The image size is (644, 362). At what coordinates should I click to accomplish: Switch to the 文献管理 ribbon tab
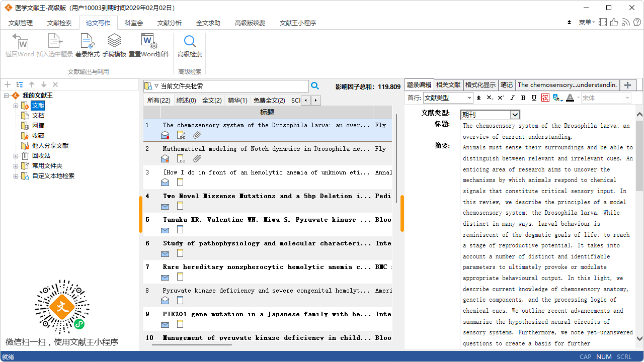[x=21, y=23]
